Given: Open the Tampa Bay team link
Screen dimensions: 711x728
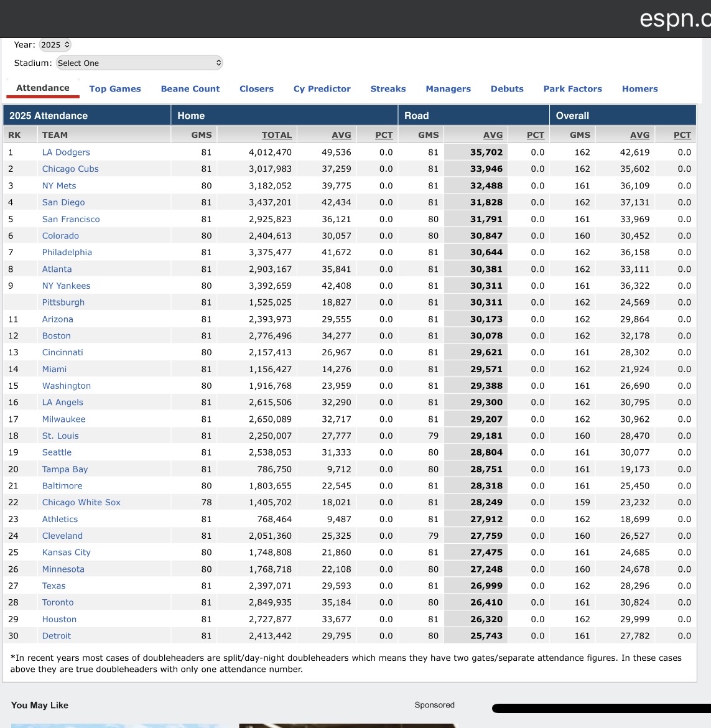Looking at the screenshot, I should tap(65, 469).
